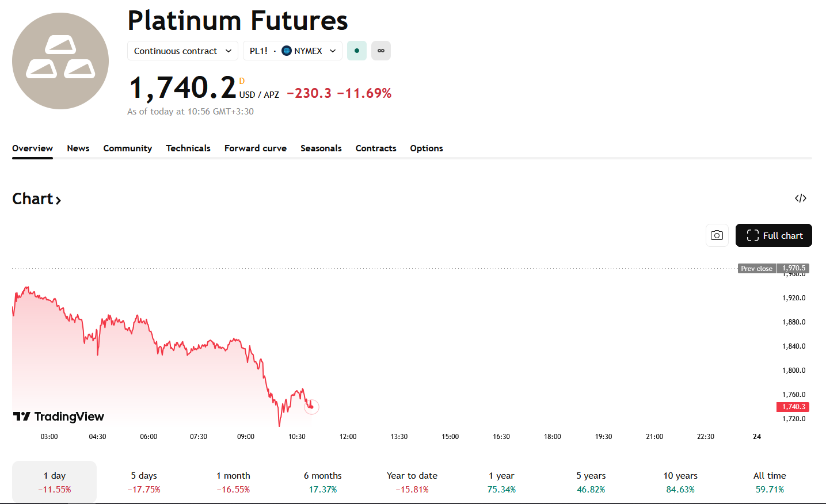Click the NYMEX exchange globe icon
The image size is (826, 504).
click(x=287, y=51)
